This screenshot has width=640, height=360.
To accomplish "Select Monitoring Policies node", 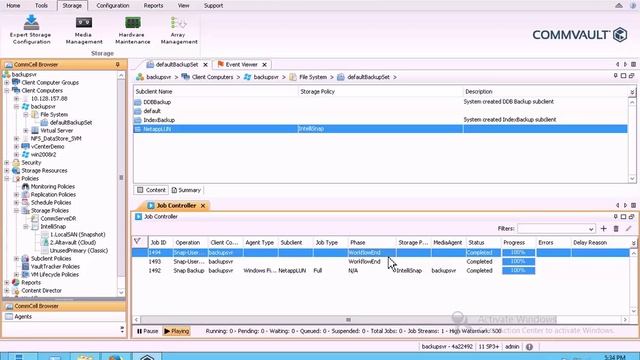I will click(53, 187).
